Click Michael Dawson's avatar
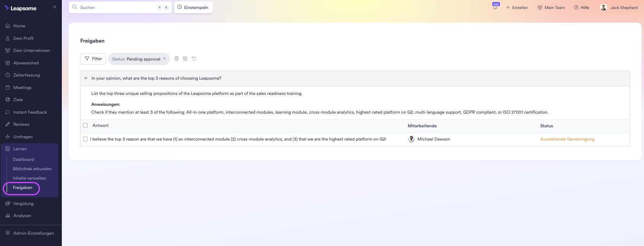 (x=411, y=139)
